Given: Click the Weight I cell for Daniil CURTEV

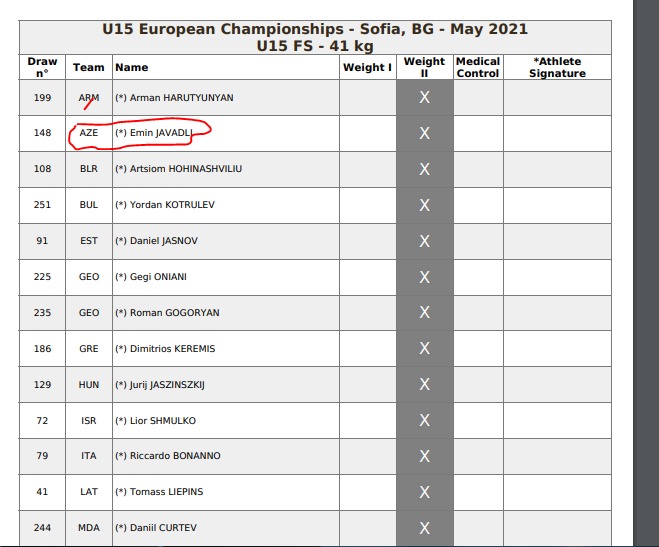Looking at the screenshot, I should point(368,529).
